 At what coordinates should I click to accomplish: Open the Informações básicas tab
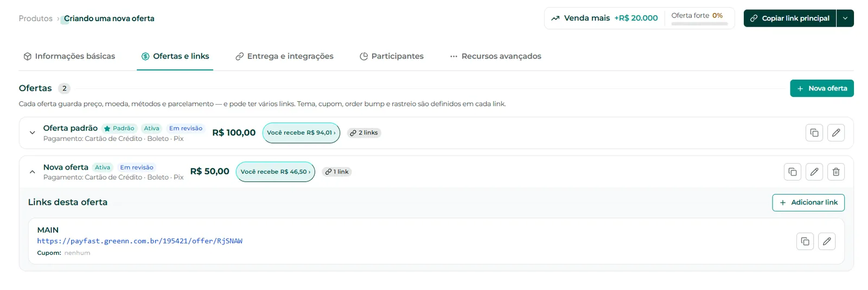pos(69,56)
